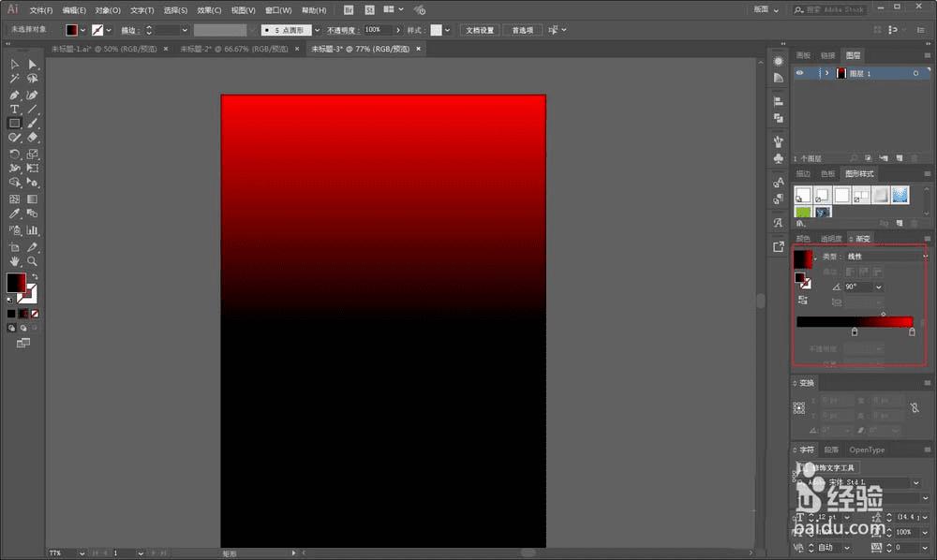Open gradient angle 90° dropdown

point(879,287)
